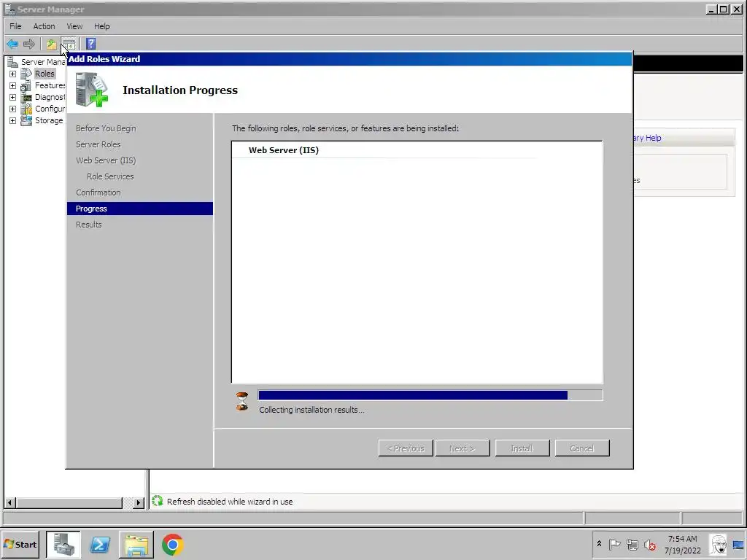Expand the Diagnostics tree node

coord(13,97)
